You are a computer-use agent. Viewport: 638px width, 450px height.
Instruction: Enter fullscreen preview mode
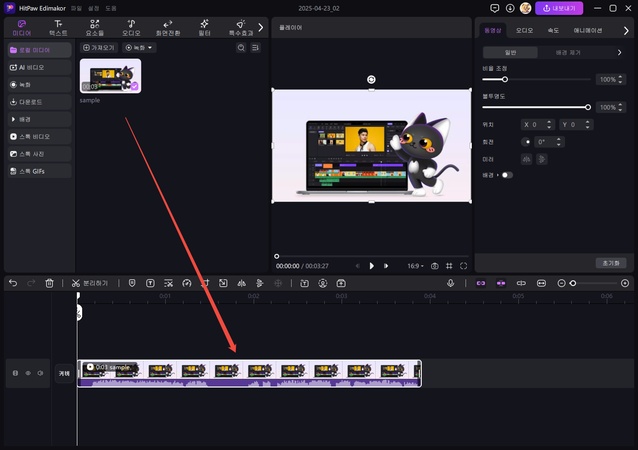[x=463, y=266]
